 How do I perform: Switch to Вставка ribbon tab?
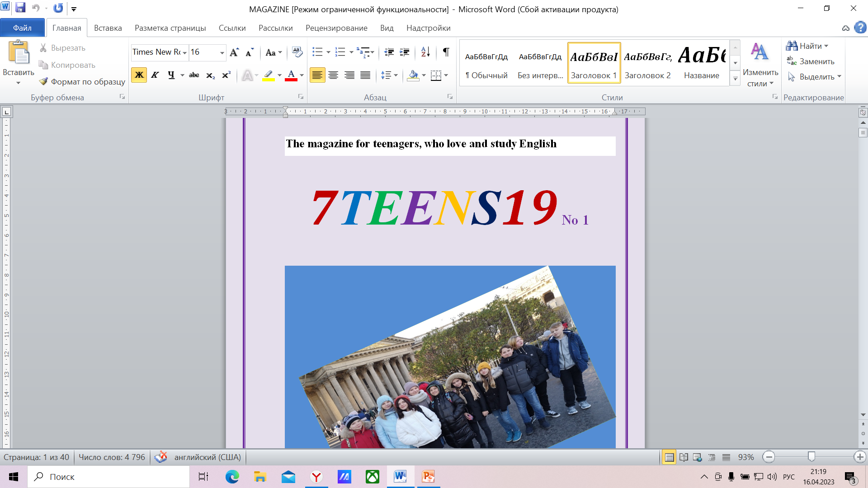108,28
